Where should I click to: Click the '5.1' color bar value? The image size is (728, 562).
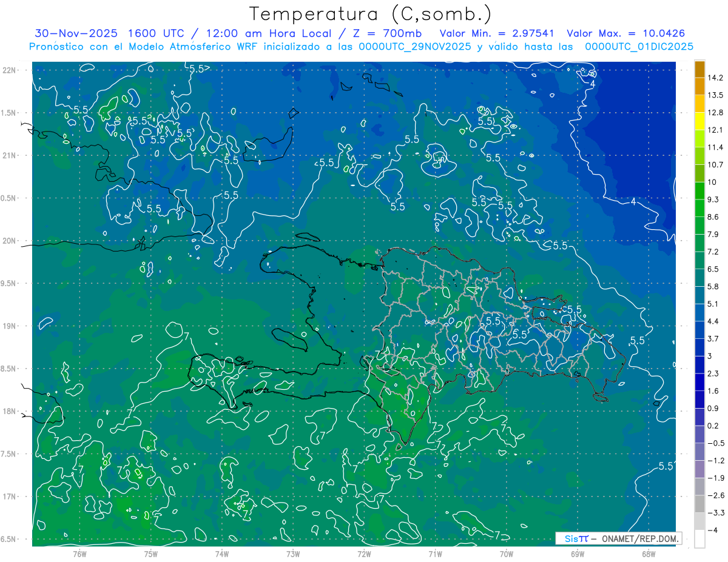(x=713, y=304)
